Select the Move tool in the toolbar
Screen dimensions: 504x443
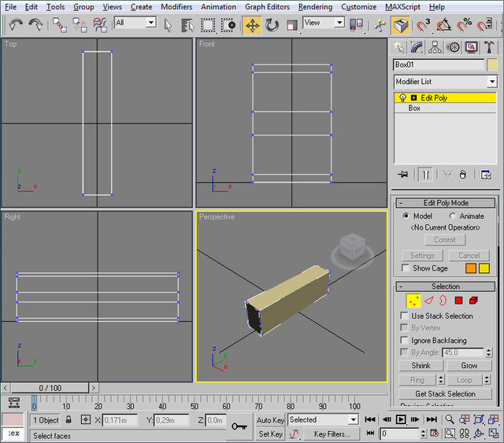point(252,25)
